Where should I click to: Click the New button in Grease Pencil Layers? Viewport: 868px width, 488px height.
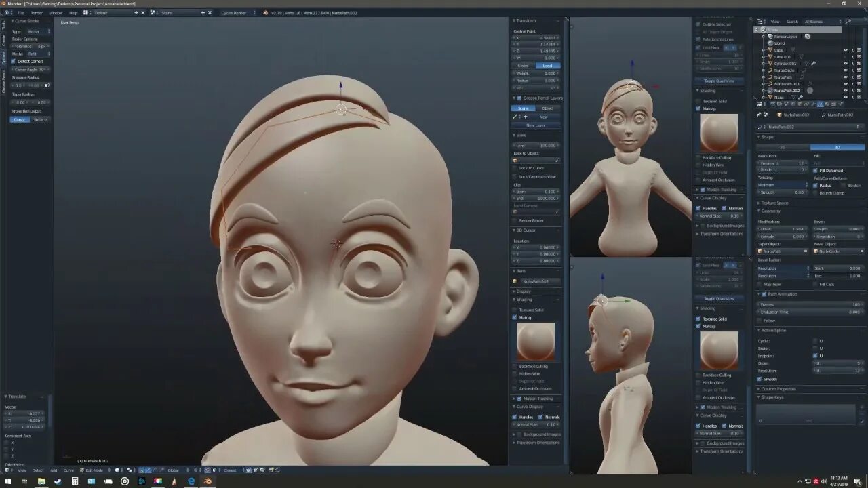(x=542, y=116)
